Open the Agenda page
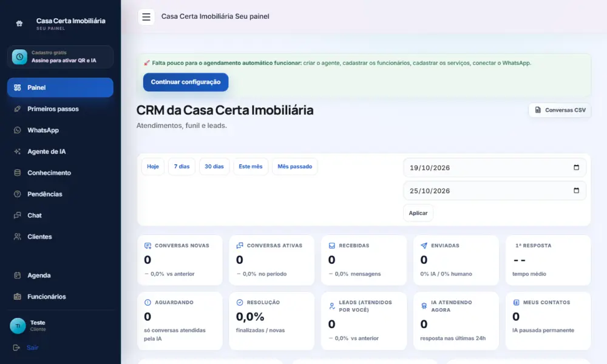Viewport: 607px width, 364px height. coord(60,275)
